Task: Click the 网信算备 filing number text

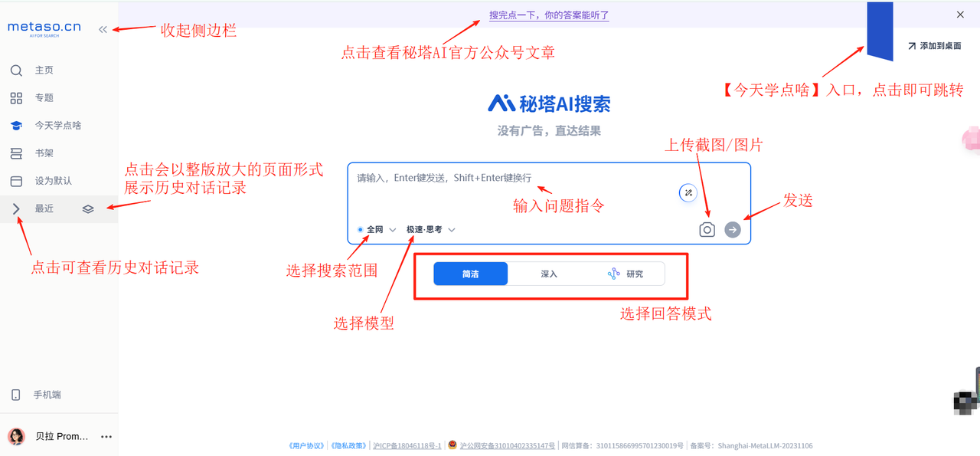Action: (622, 446)
